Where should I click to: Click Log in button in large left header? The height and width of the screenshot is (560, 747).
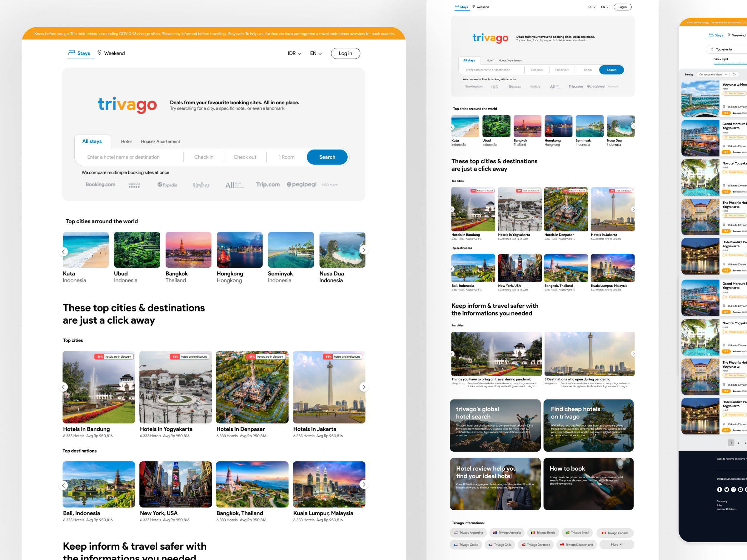tap(345, 53)
